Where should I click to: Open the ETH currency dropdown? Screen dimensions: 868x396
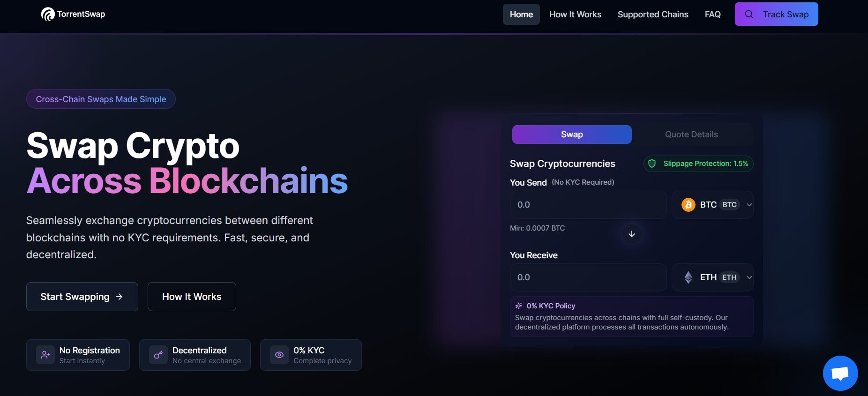point(749,277)
